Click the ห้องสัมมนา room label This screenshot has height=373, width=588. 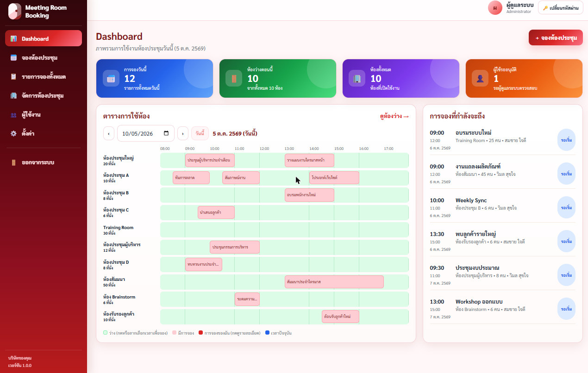[x=114, y=280]
